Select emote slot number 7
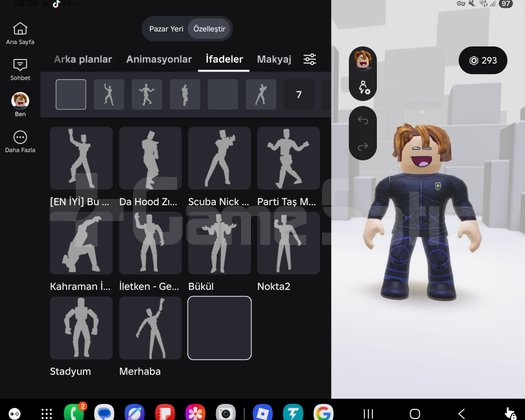The height and width of the screenshot is (420, 525). [x=299, y=94]
